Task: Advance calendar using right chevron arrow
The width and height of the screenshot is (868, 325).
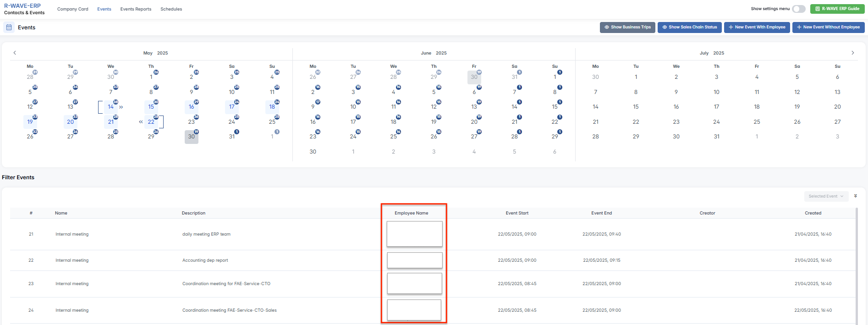Action: point(852,53)
